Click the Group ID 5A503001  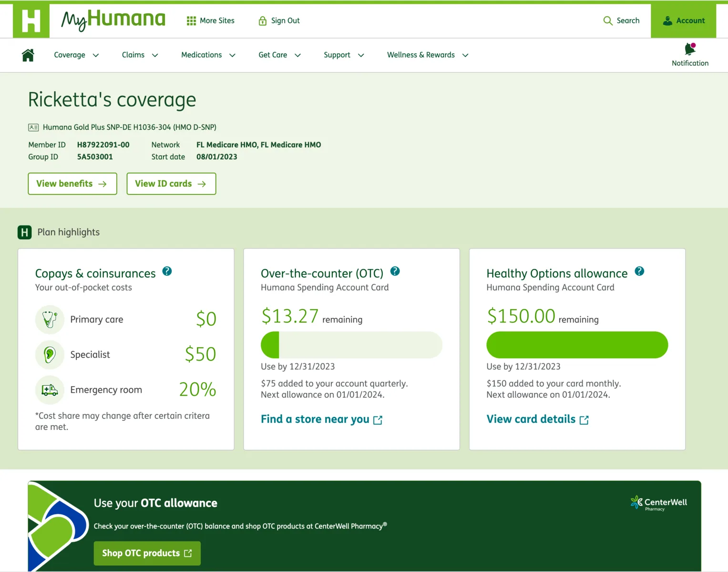point(95,157)
